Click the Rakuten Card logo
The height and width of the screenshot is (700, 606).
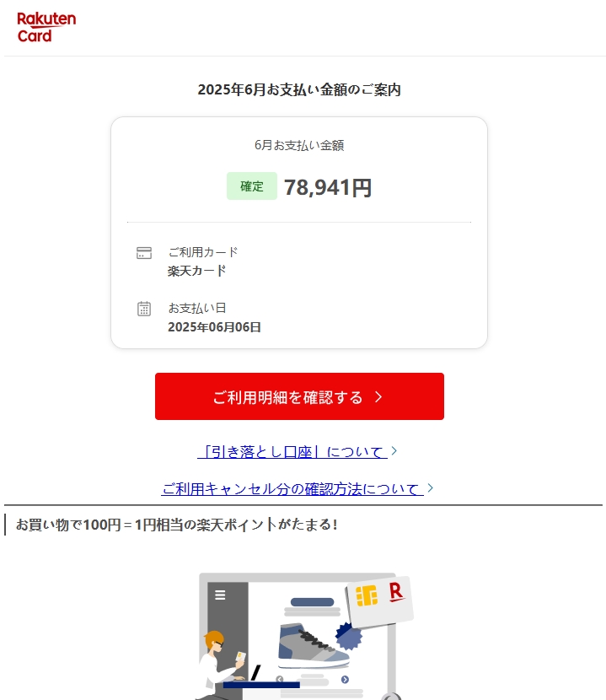point(46,27)
